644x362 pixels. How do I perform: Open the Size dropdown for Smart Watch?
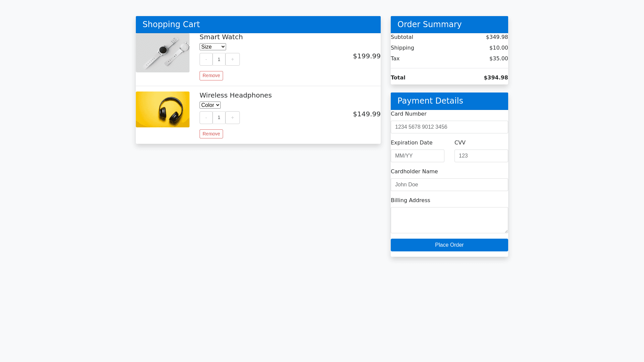(213, 47)
